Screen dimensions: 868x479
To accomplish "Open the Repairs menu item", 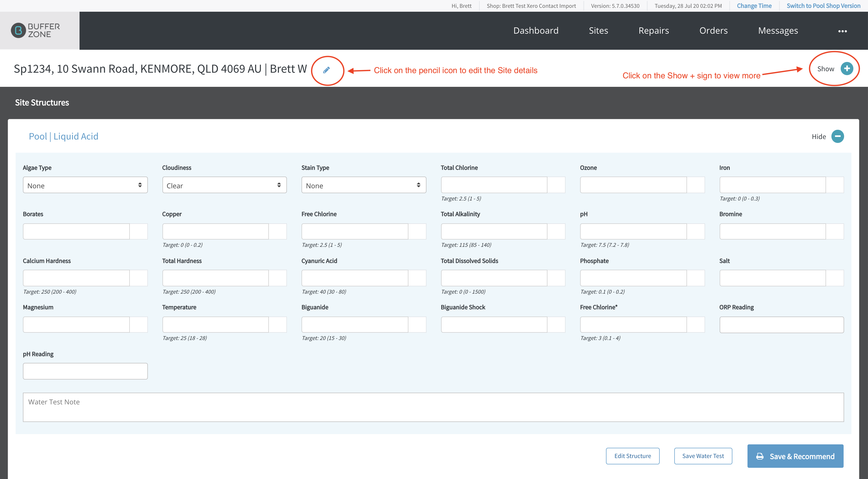I will coord(654,31).
